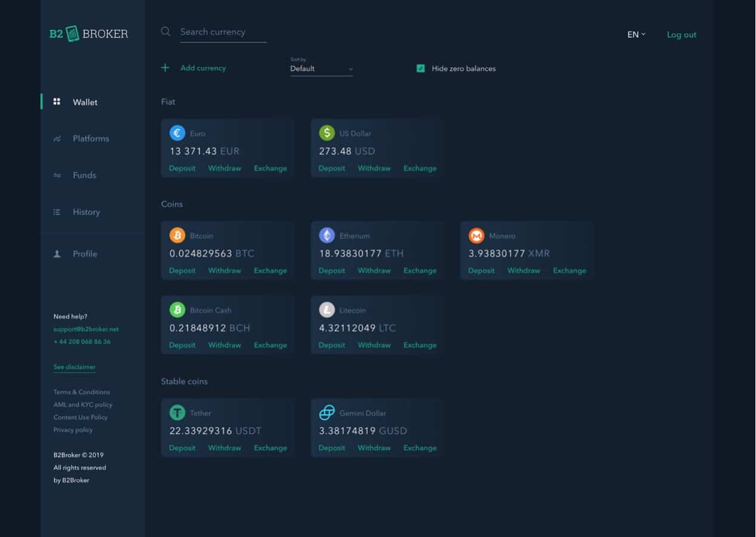Image resolution: width=756 pixels, height=537 pixels.
Task: Click the Euro currency icon
Action: point(177,133)
